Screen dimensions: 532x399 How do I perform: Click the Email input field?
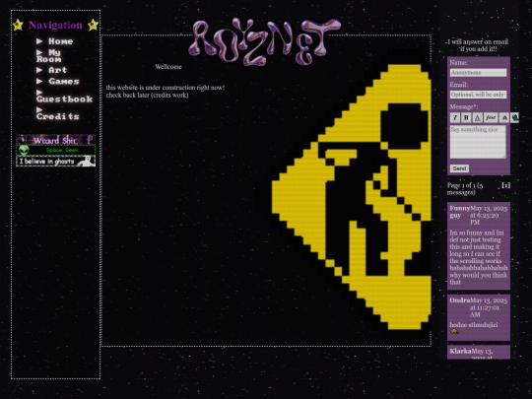(479, 95)
